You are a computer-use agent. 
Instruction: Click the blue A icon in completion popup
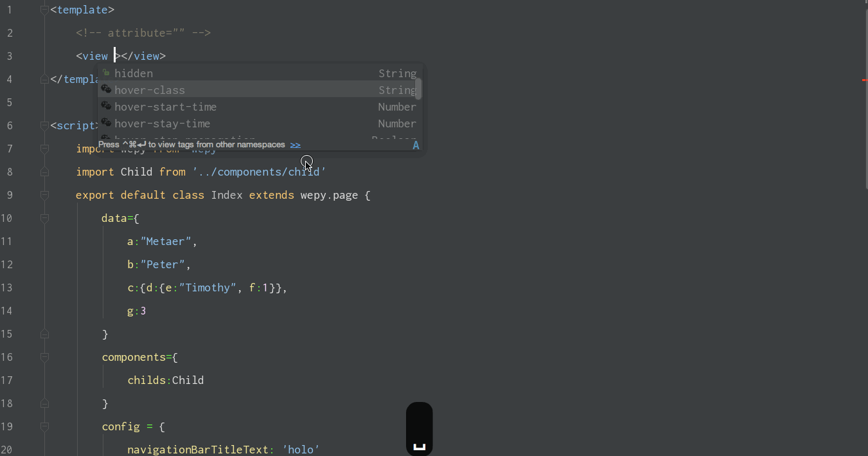(x=416, y=145)
